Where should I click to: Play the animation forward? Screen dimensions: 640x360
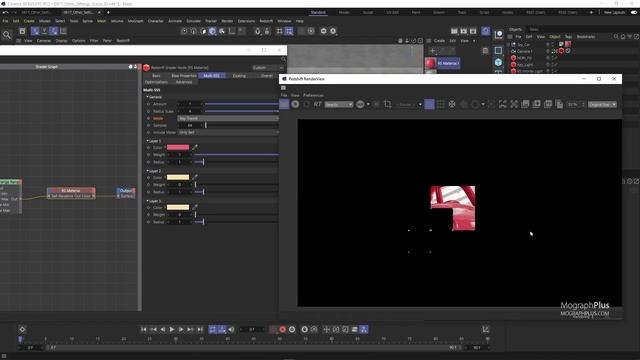point(172,329)
